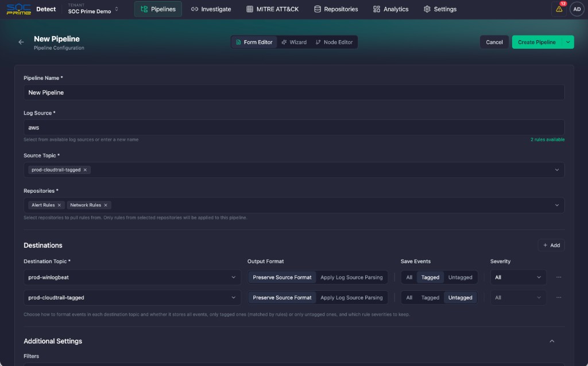Switch to the Repositories tab
The height and width of the screenshot is (366, 588).
click(x=336, y=9)
